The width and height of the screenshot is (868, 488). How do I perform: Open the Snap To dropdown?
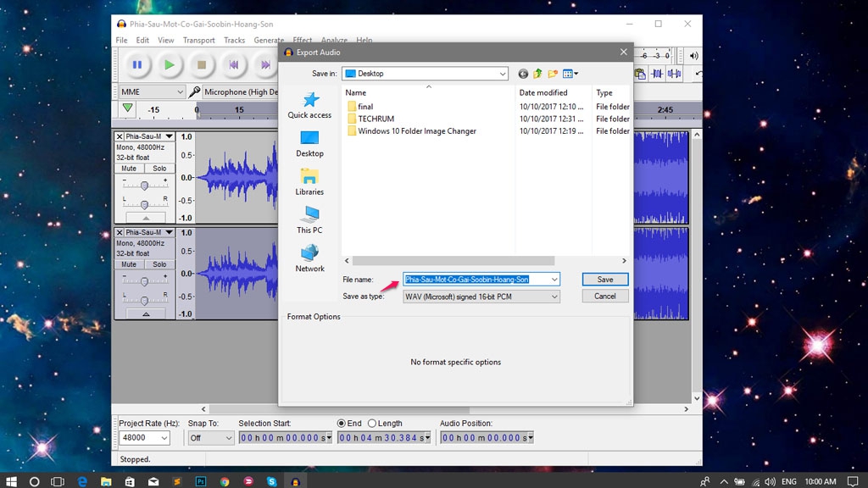[x=210, y=438]
